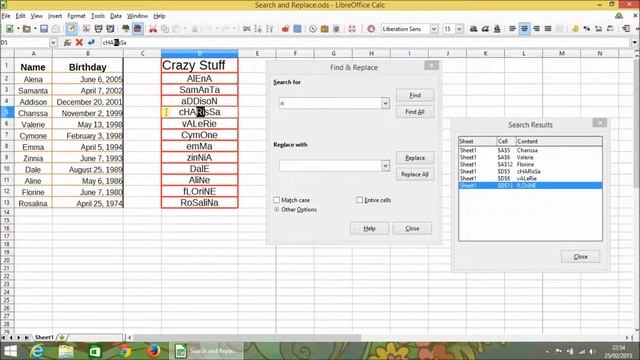
Task: Expand Other Options section
Action: point(276,209)
